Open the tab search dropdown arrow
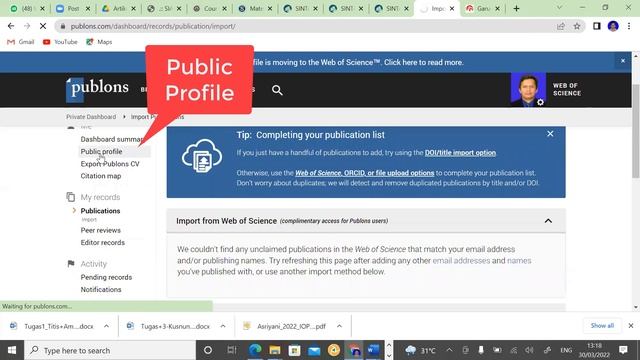Viewport: 640px width, 360px height. (x=559, y=8)
